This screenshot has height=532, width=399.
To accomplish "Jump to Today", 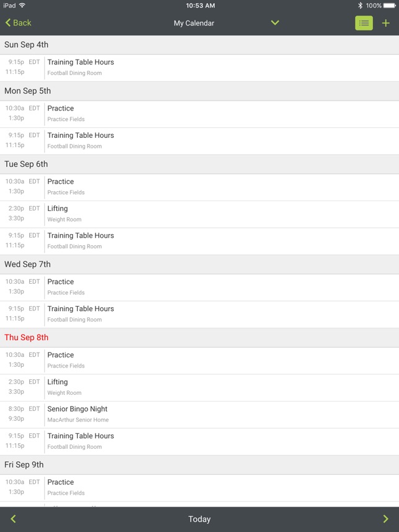I will pos(200,519).
